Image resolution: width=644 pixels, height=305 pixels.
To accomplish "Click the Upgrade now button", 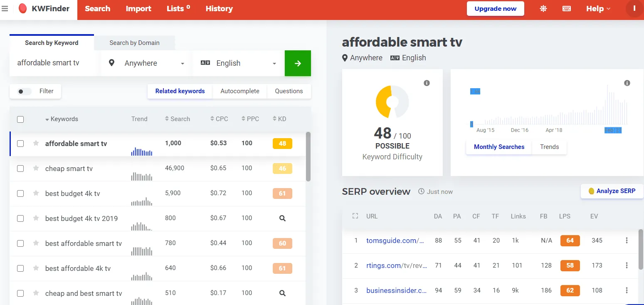I will tap(495, 9).
